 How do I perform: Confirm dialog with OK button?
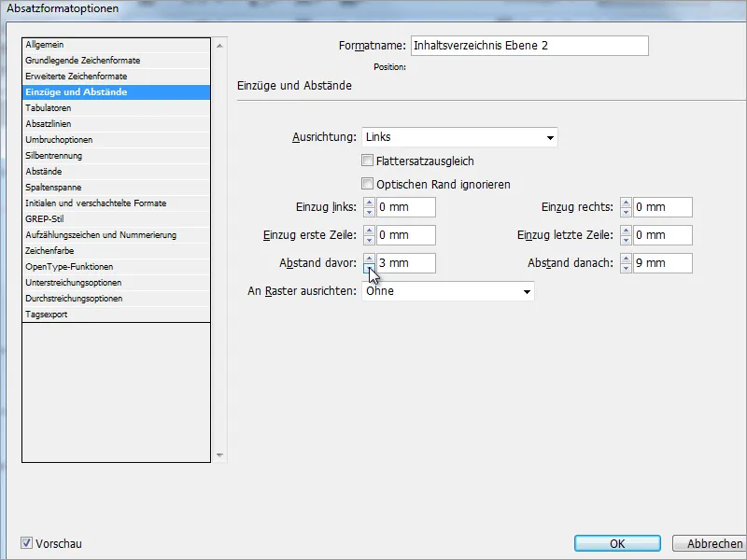[x=617, y=543]
